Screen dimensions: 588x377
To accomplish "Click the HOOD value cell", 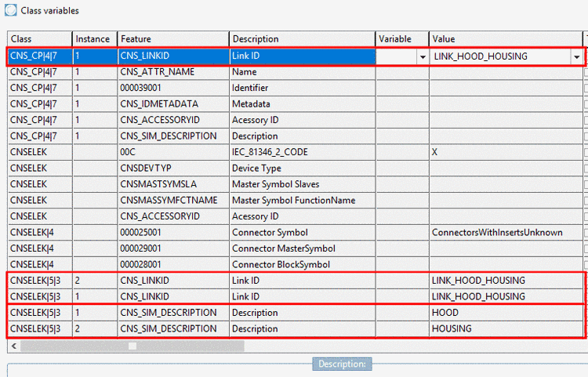I will tap(506, 313).
